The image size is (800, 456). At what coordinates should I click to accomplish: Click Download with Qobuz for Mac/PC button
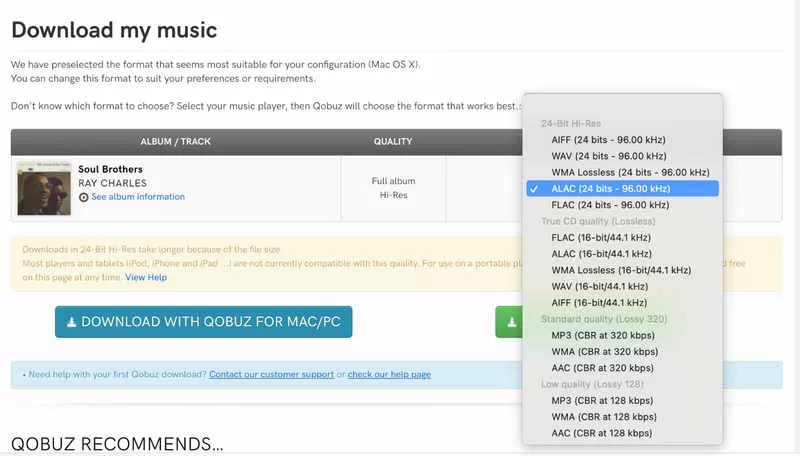coord(204,322)
